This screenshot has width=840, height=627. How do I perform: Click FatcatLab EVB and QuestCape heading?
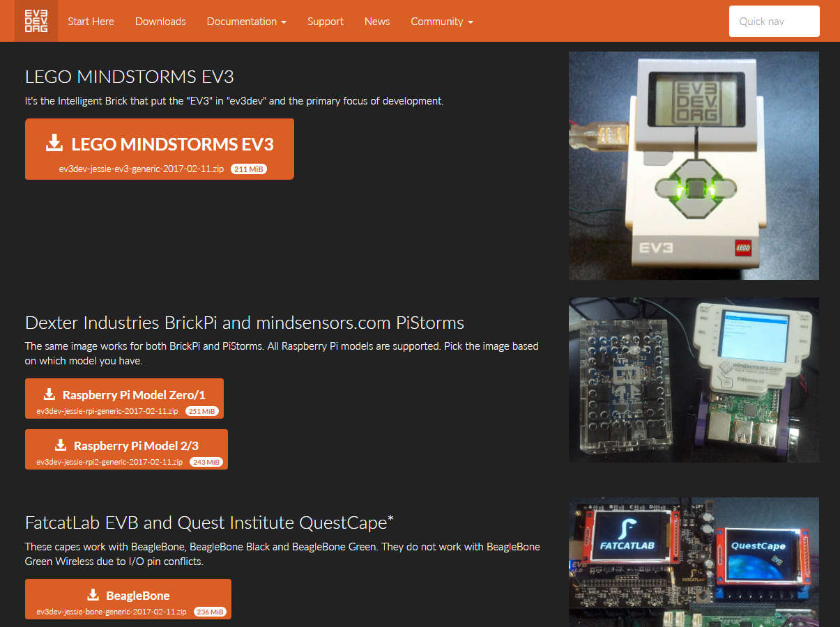pos(210,522)
